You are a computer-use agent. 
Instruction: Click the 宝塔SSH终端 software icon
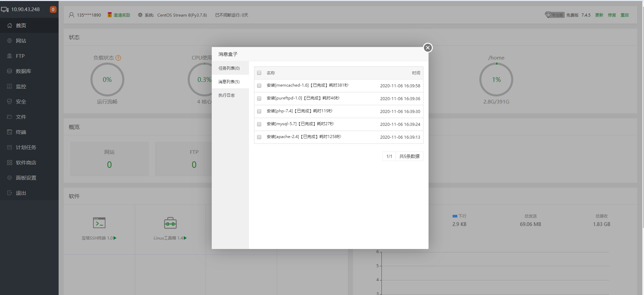[x=99, y=223]
